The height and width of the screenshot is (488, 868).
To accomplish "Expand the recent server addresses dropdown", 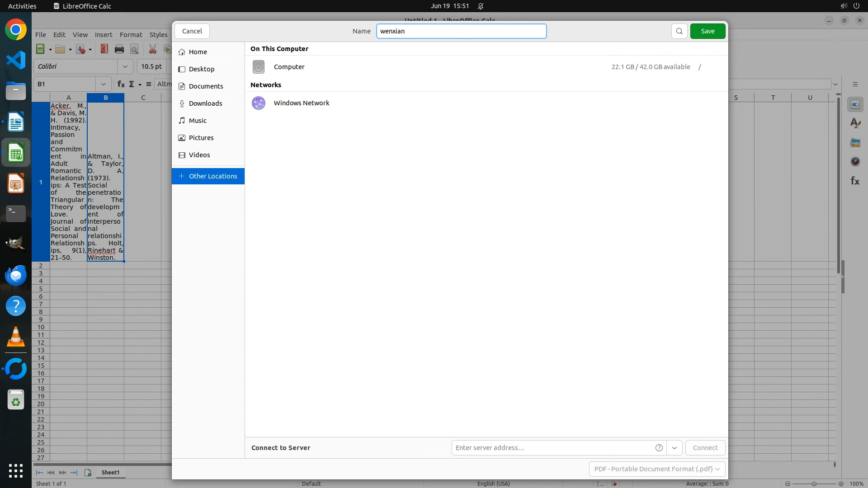I will coord(675,448).
